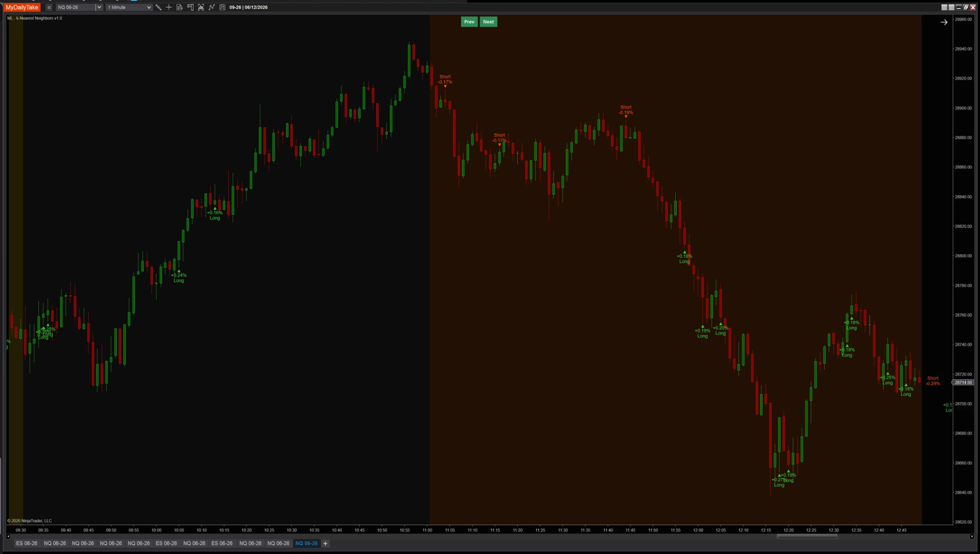980x554 pixels.
Task: Open the Strategies icon in toolbar
Action: click(x=222, y=7)
